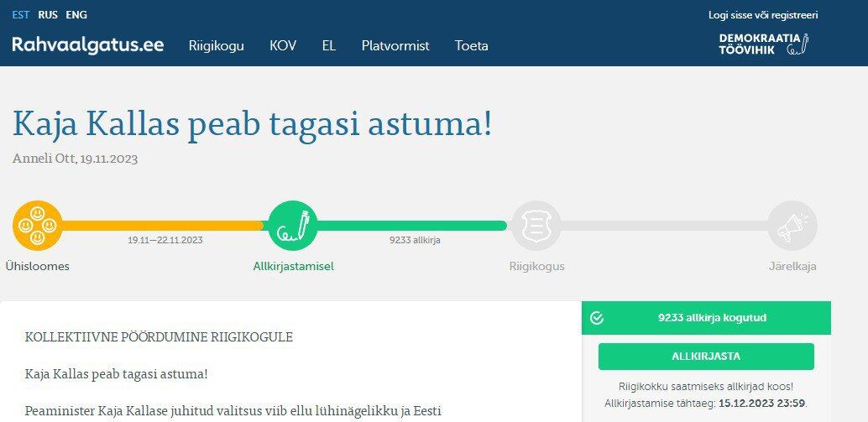The width and height of the screenshot is (868, 422).
Task: Click the 9233 allkirja kogutud green banner
Action: click(x=706, y=318)
